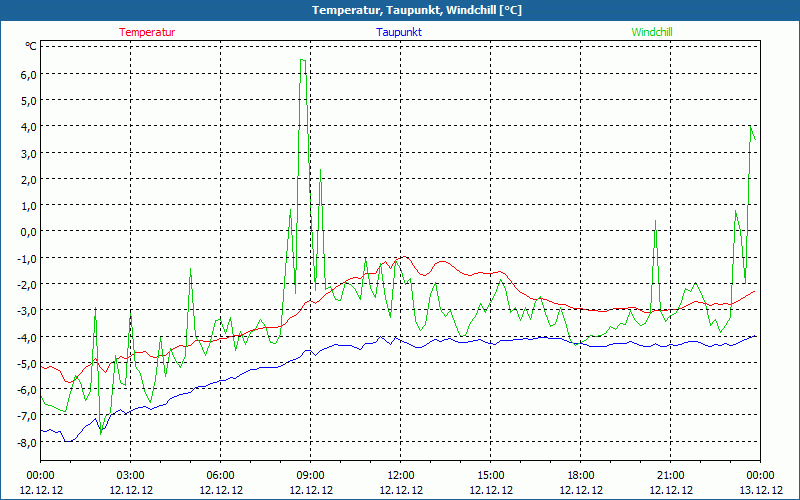
Task: Click the 15:00 time axis label
Action: pos(491,476)
